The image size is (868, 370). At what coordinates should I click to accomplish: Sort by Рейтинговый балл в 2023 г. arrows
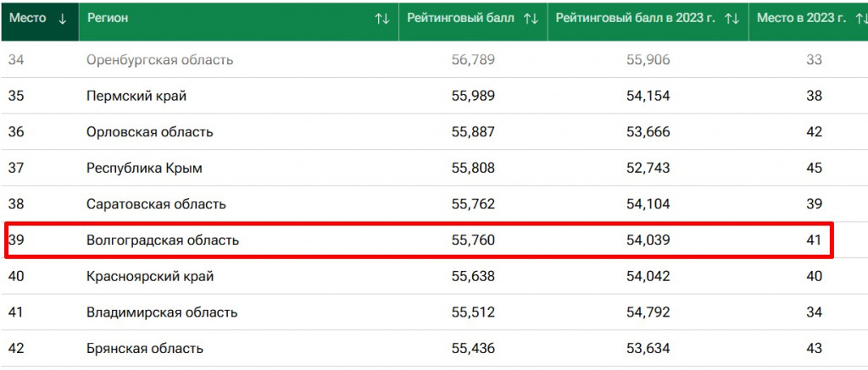click(733, 19)
